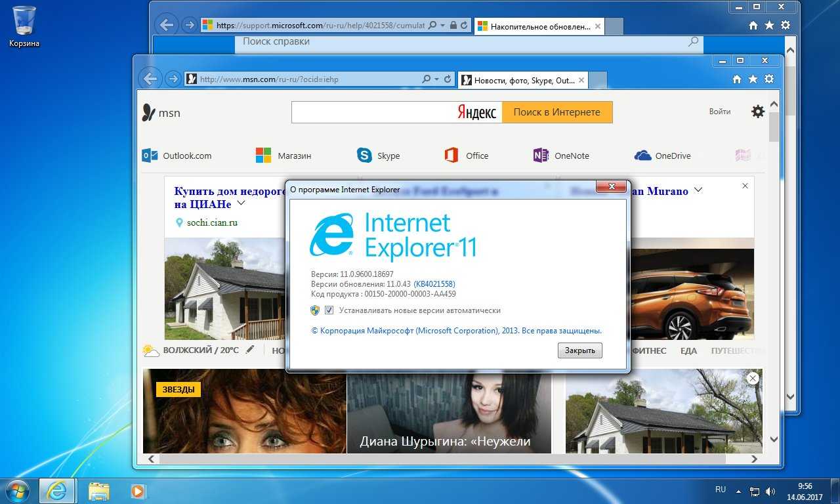The width and height of the screenshot is (840, 504).
Task: Open the ФИТНЕС section
Action: (650, 350)
